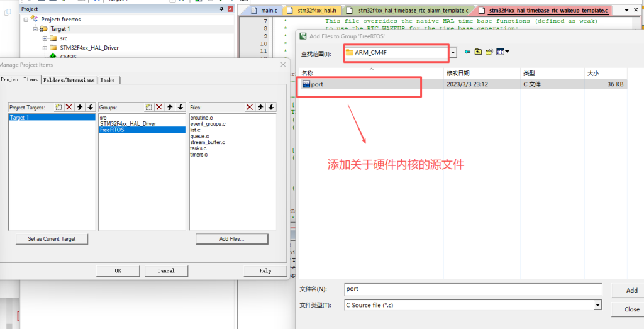The width and height of the screenshot is (644, 329).
Task: Create a new group in Groups
Action: coord(149,108)
